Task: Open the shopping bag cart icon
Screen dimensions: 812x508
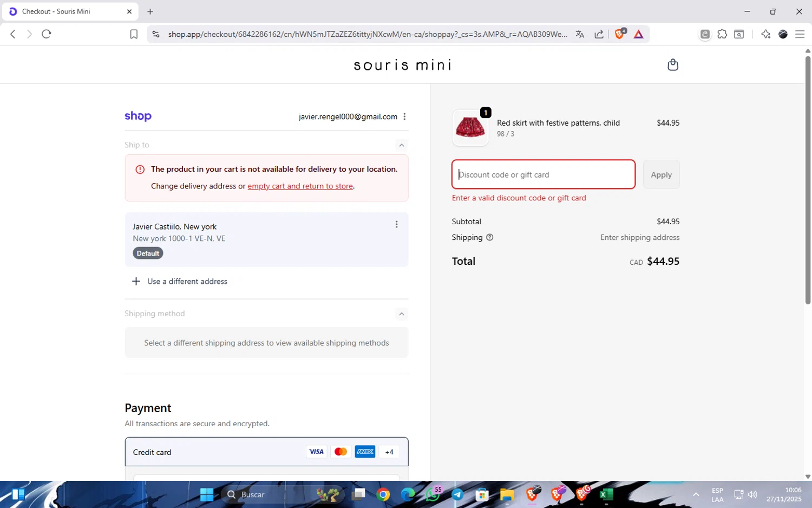Action: click(x=673, y=65)
